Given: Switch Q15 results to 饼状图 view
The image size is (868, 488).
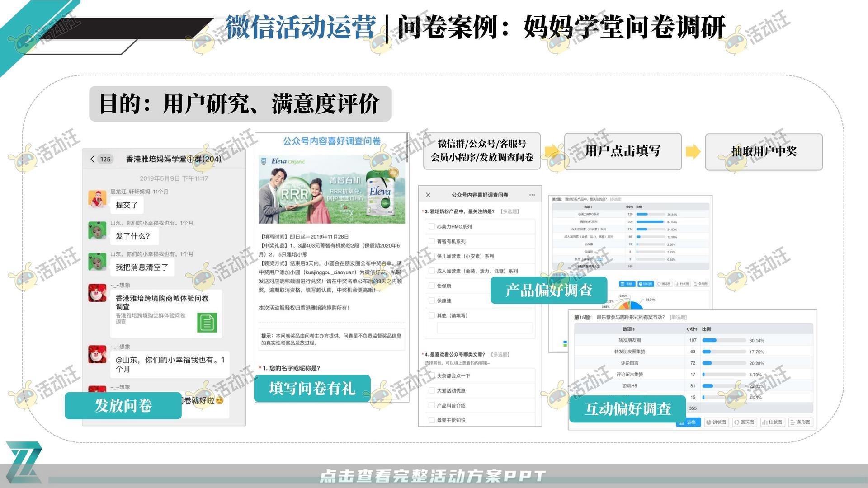Looking at the screenshot, I should click(717, 422).
